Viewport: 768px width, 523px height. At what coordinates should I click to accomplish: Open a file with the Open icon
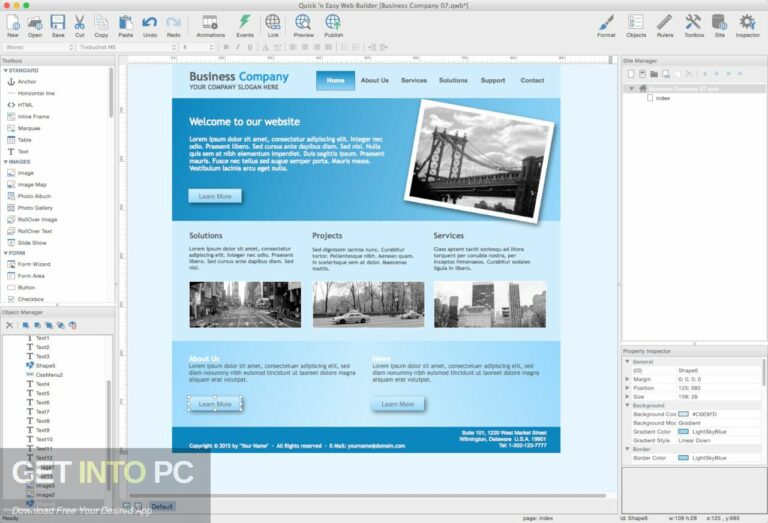pyautogui.click(x=35, y=26)
